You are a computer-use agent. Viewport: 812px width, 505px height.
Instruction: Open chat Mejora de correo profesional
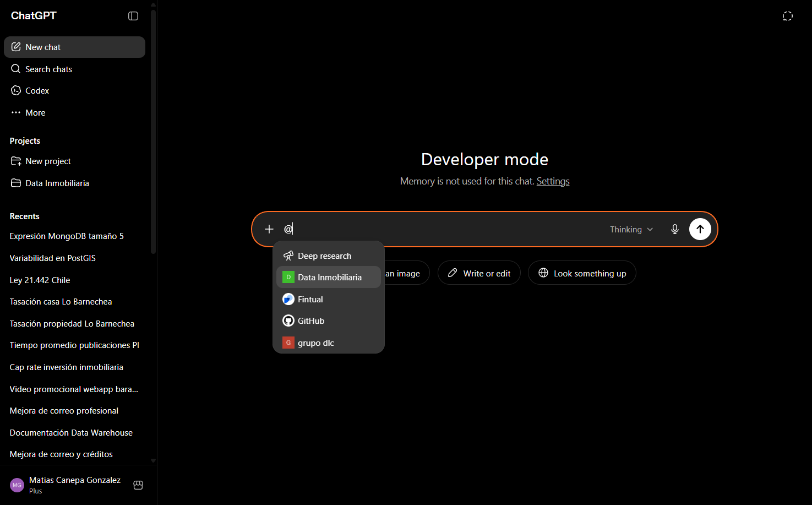point(74,411)
